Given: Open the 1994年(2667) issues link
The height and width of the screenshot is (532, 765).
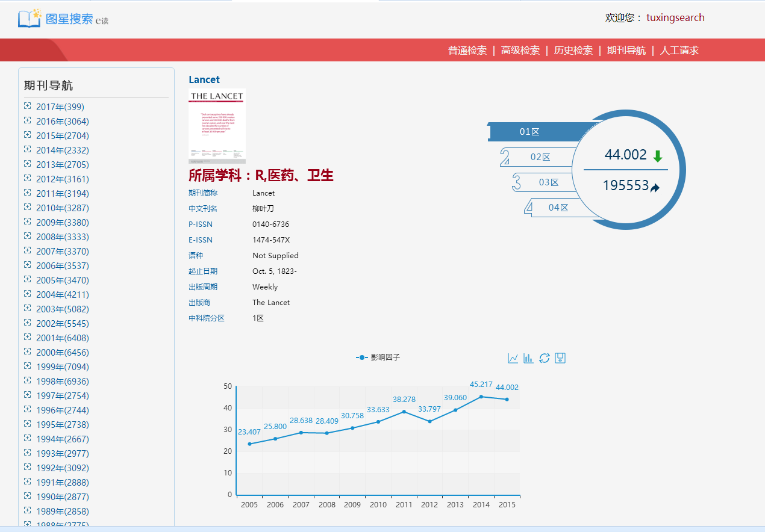Looking at the screenshot, I should 63,439.
